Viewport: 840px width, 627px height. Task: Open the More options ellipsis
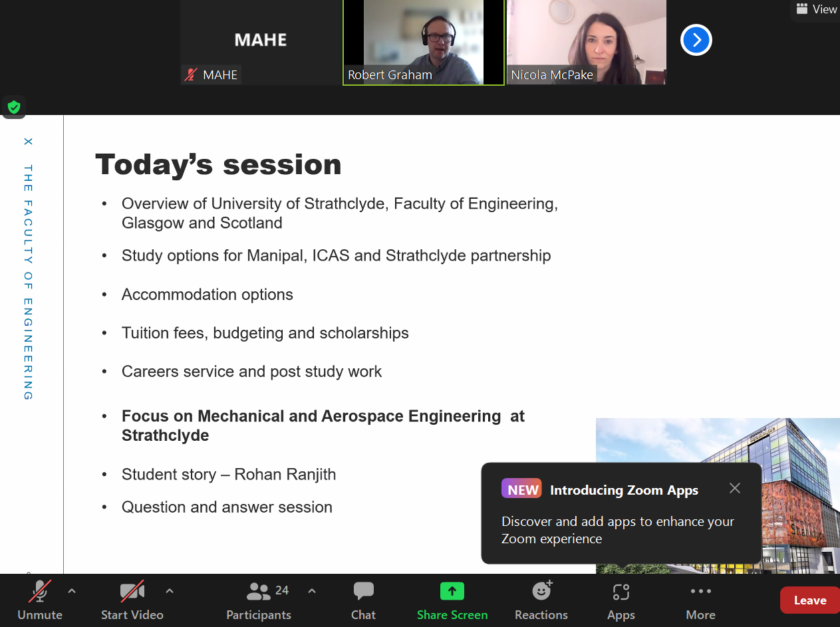click(x=700, y=591)
